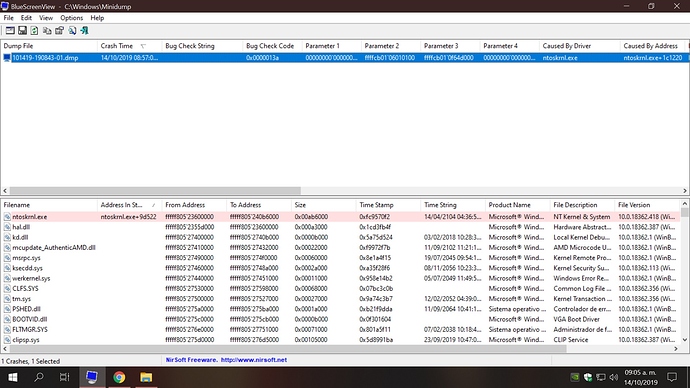Select PSHED.dll row

click(340, 309)
